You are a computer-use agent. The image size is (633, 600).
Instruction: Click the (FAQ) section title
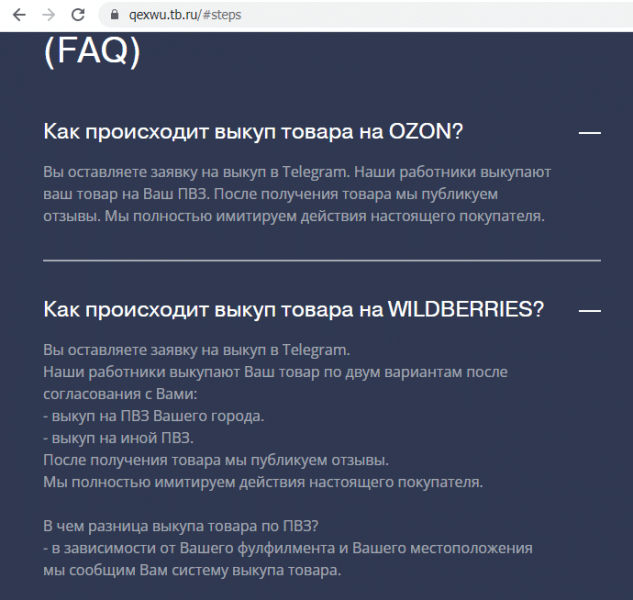click(92, 51)
